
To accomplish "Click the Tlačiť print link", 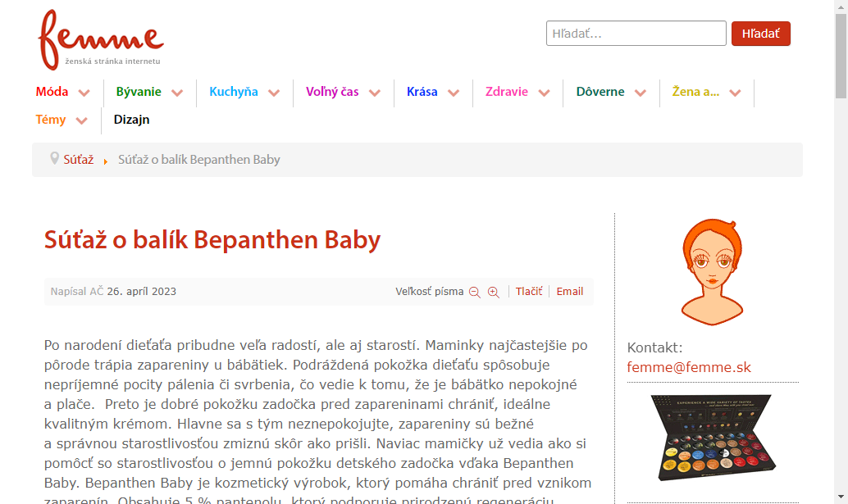I will (x=528, y=292).
